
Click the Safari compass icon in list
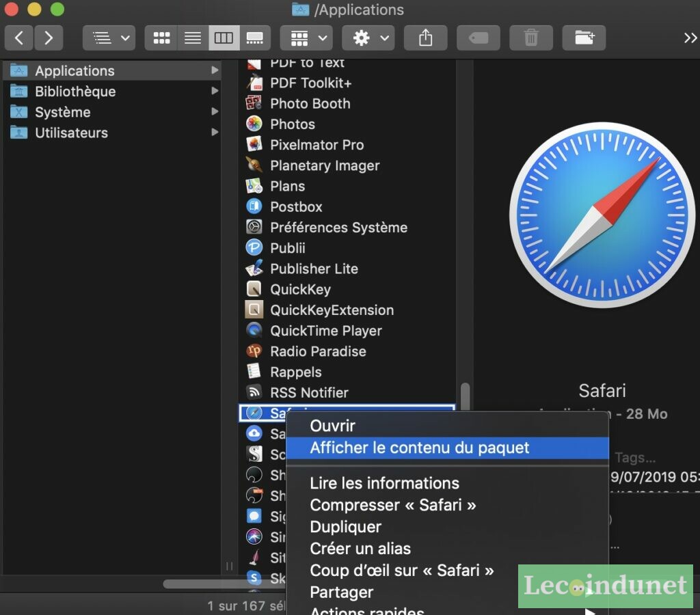click(254, 413)
